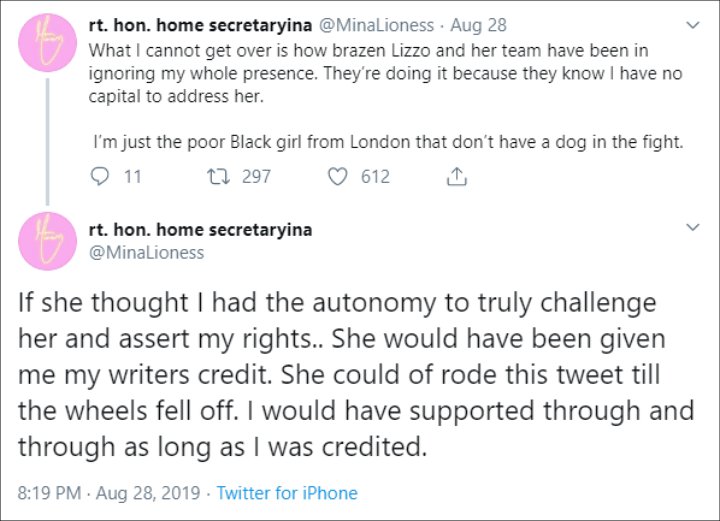Open the share icon on first tweet

click(x=456, y=176)
